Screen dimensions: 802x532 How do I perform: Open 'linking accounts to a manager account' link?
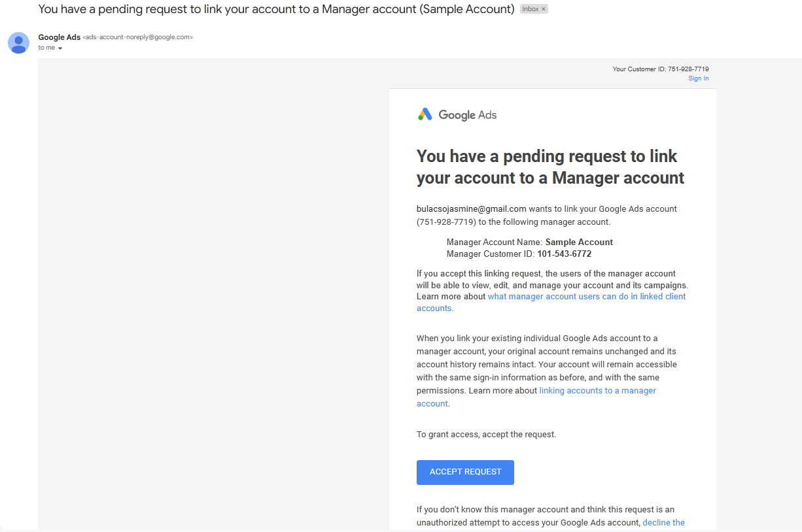point(536,397)
